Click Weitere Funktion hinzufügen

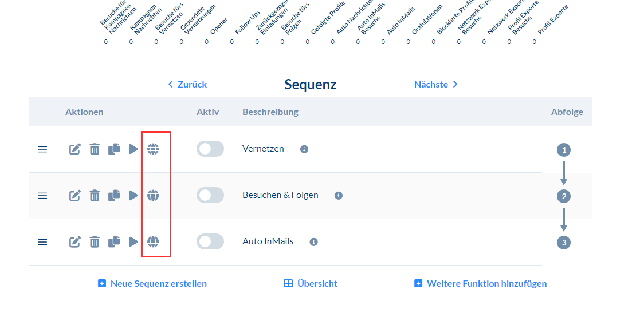[480, 284]
